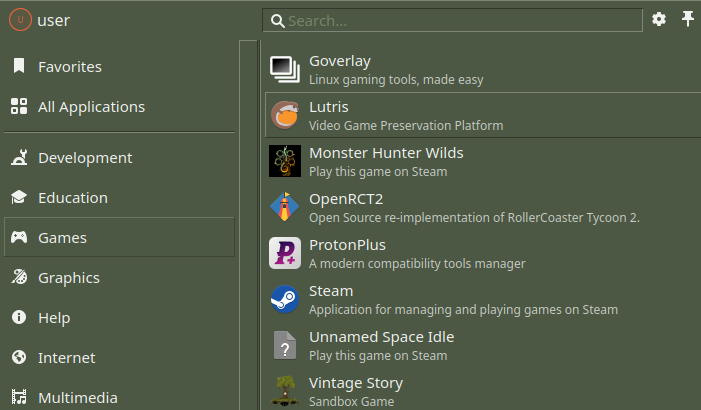Click the Graphics palette icon
The height and width of the screenshot is (410, 701).
tap(19, 277)
